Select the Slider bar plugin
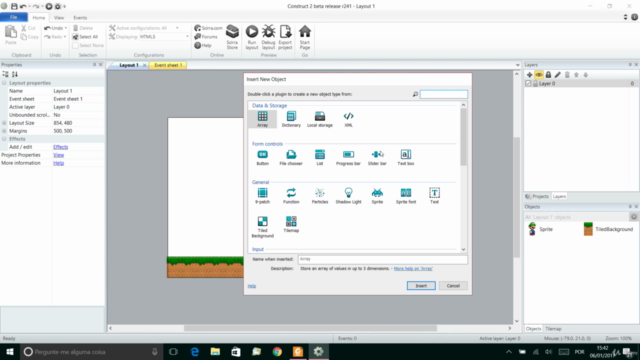 point(377,157)
